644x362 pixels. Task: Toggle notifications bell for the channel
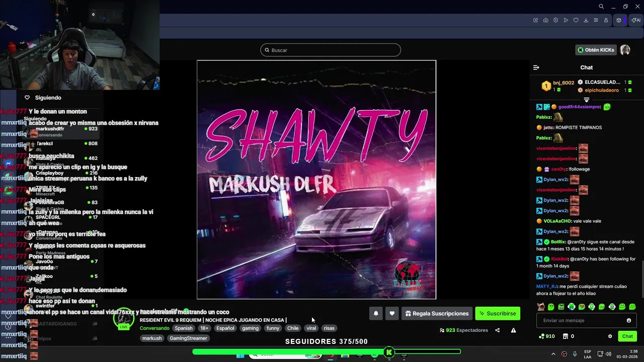pos(376,313)
